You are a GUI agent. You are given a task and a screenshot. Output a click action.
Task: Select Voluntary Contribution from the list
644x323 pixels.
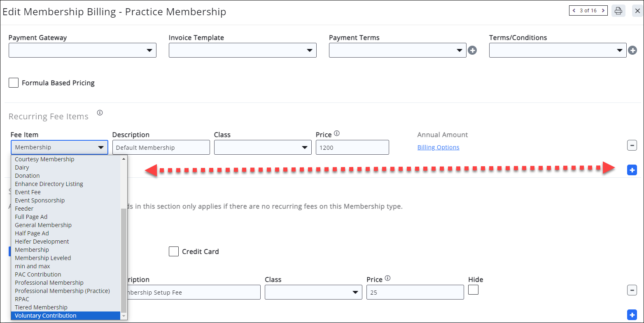click(x=46, y=316)
